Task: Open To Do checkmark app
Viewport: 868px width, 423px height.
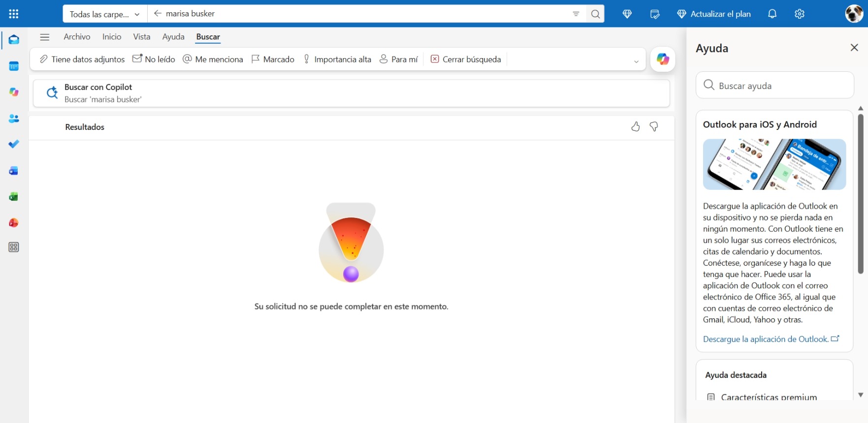Action: pyautogui.click(x=14, y=144)
